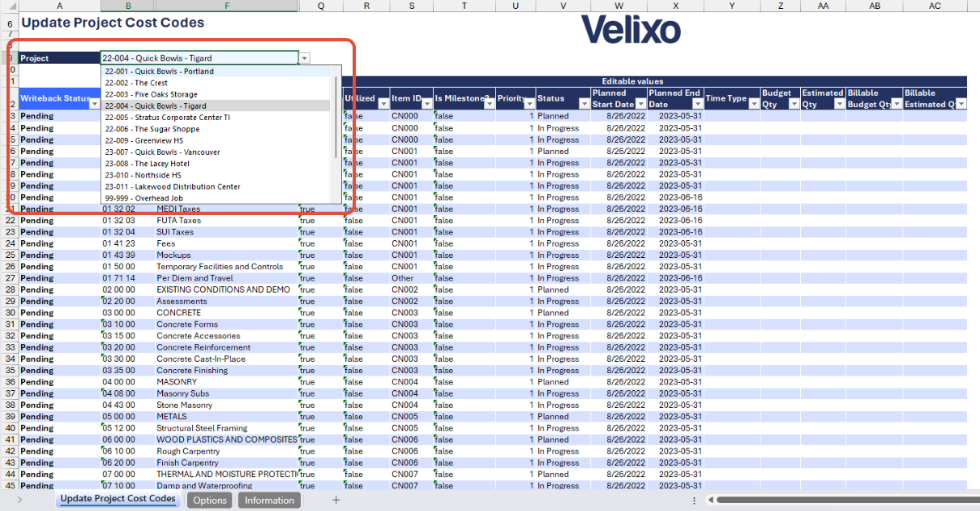Viewport: 980px width, 511px height.
Task: Choose 22-006 - The Sugar Shoppe
Action: point(216,129)
